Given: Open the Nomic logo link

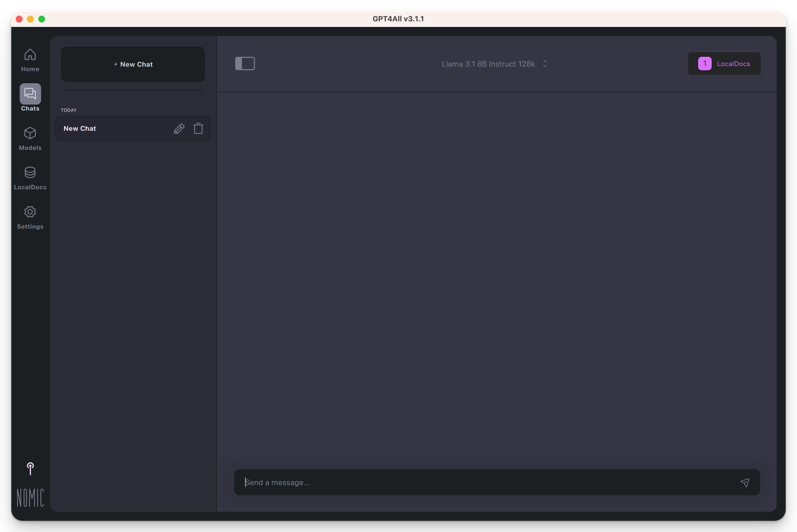Looking at the screenshot, I should (x=30, y=498).
